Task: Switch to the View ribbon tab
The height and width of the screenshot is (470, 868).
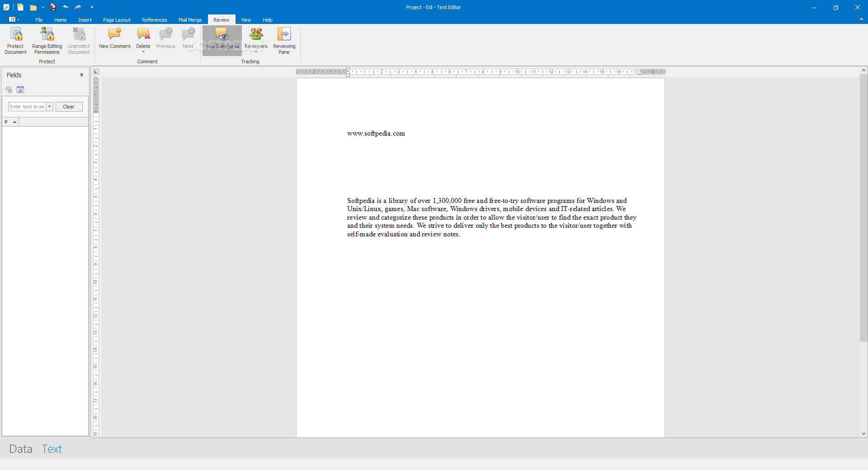Action: [x=246, y=20]
